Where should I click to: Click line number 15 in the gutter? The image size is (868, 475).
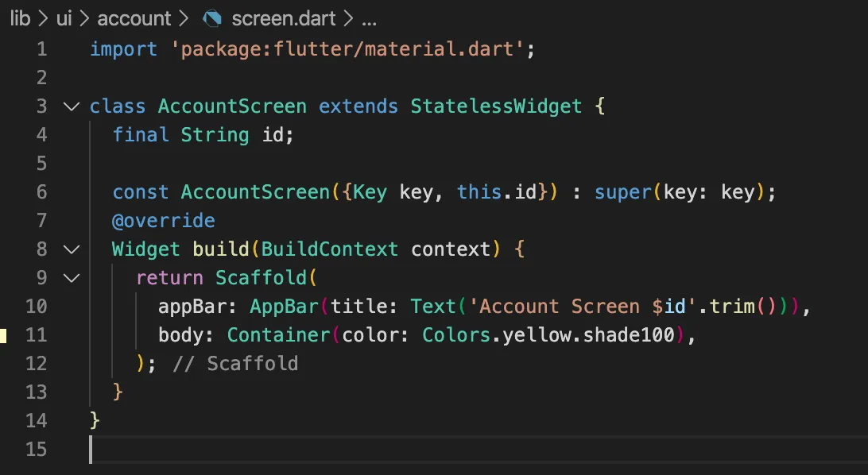pos(37,450)
